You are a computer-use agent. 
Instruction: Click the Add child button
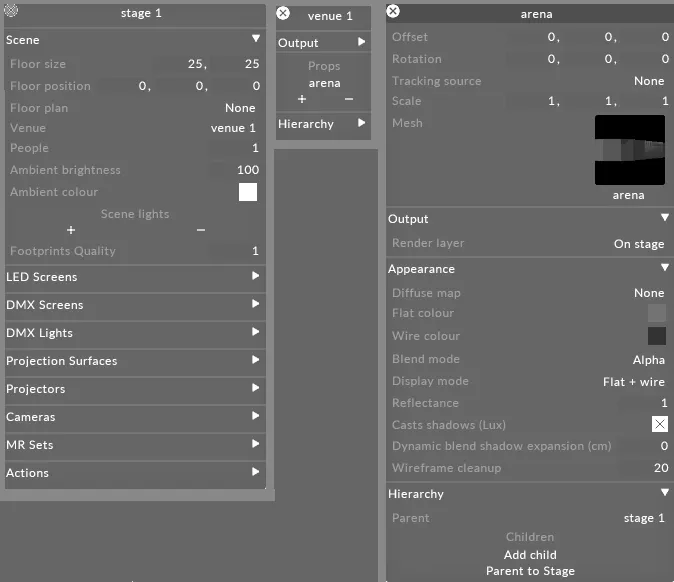coord(530,555)
